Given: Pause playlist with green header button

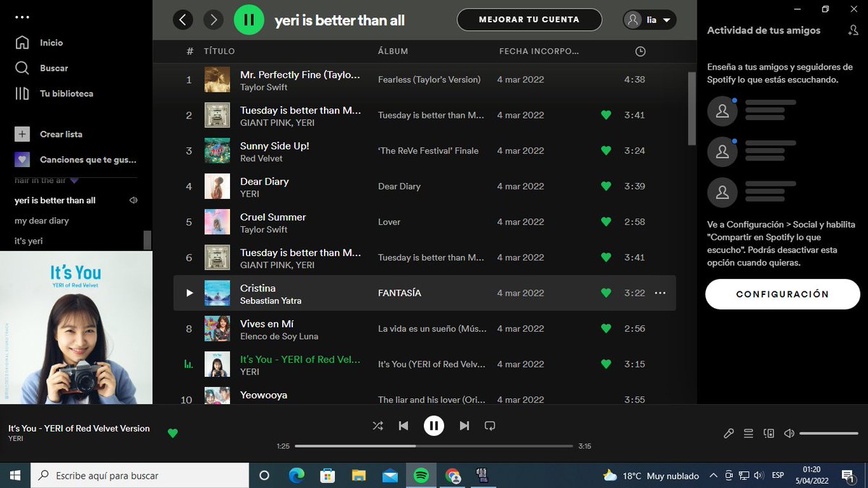Looking at the screenshot, I should (x=249, y=20).
